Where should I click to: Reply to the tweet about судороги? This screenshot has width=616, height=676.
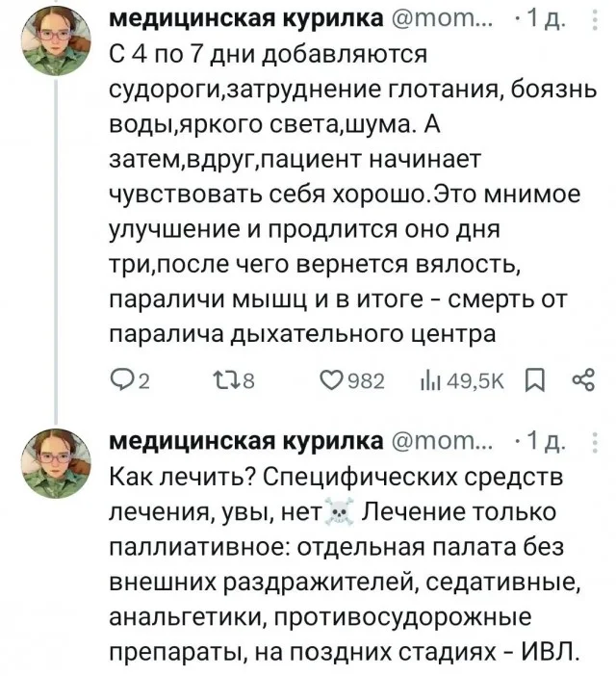pyautogui.click(x=119, y=382)
